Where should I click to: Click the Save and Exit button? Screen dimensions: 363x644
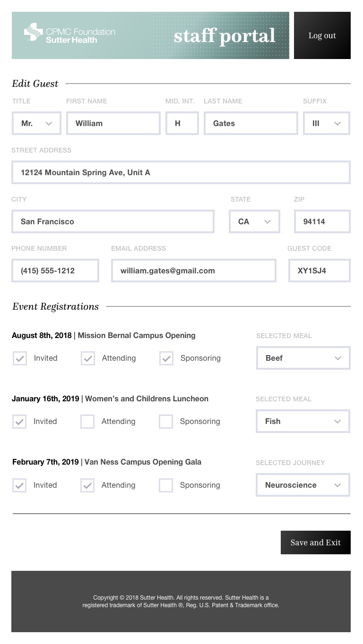[316, 542]
